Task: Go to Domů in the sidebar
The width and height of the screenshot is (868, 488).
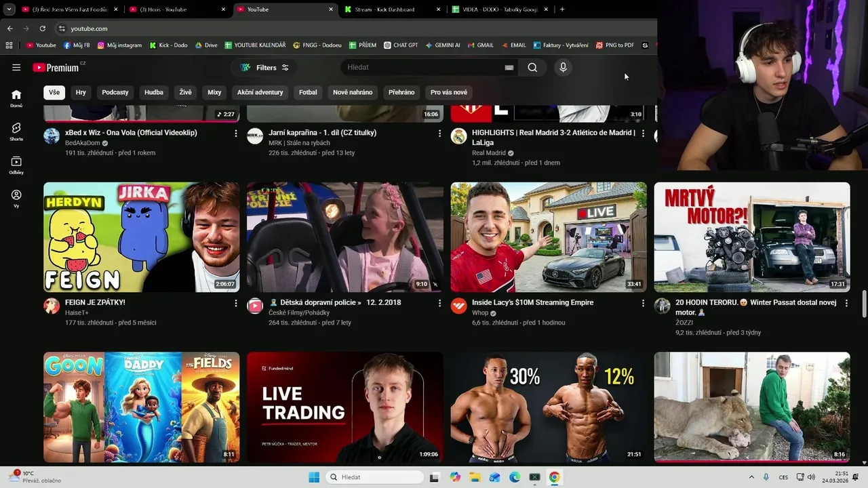Action: coord(16,98)
